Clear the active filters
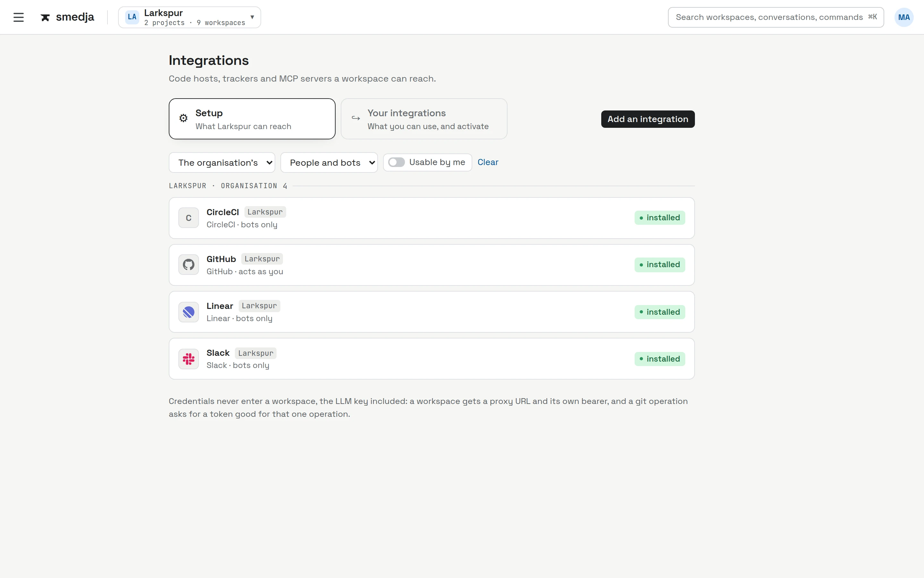924x578 pixels. click(x=488, y=162)
